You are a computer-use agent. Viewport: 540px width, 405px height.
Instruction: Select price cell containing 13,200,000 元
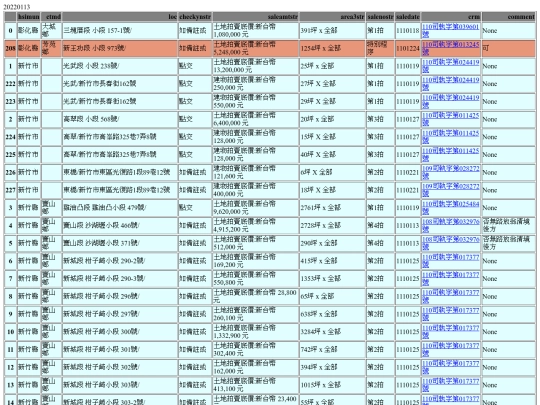coord(256,66)
